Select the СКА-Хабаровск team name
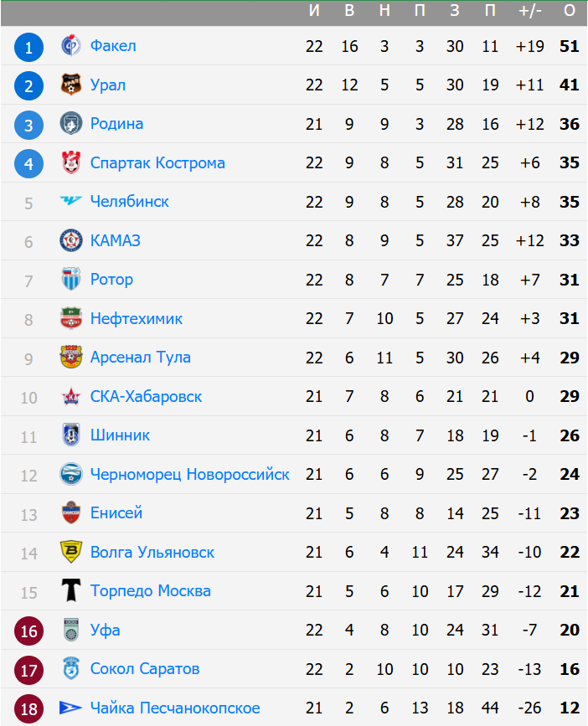588x726 pixels. tap(146, 396)
